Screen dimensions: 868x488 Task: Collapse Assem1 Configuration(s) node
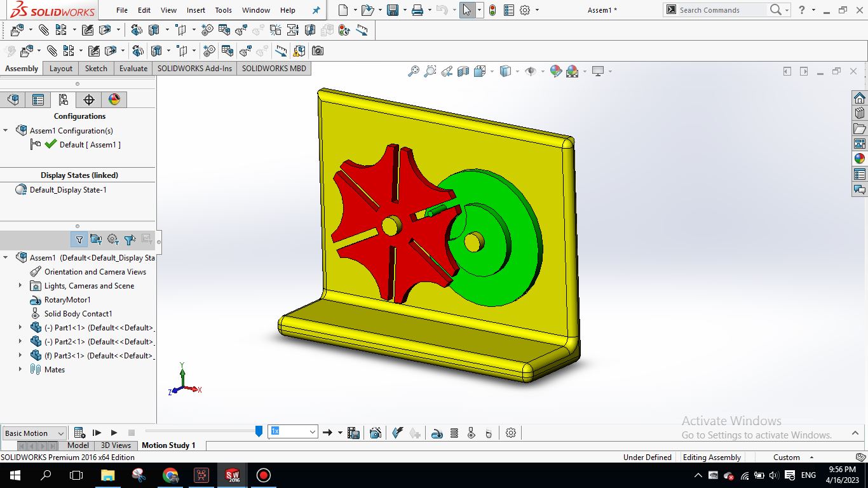pyautogui.click(x=6, y=130)
